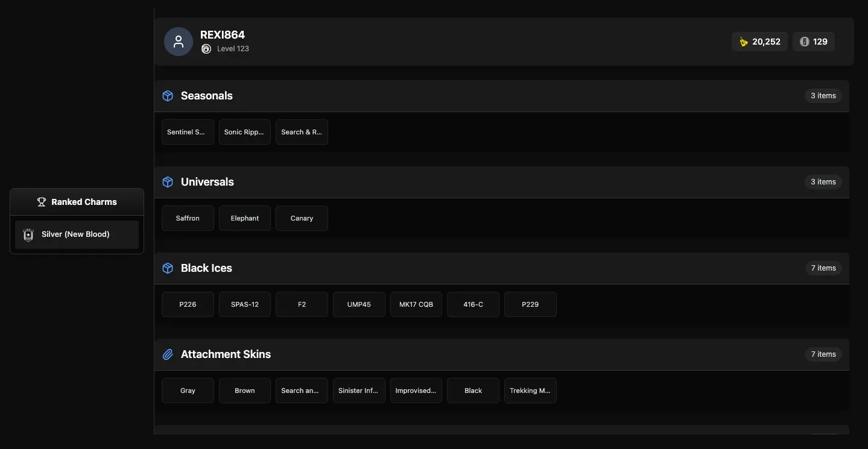Select the Saffron universal skin
Image resolution: width=868 pixels, height=449 pixels.
click(x=188, y=218)
